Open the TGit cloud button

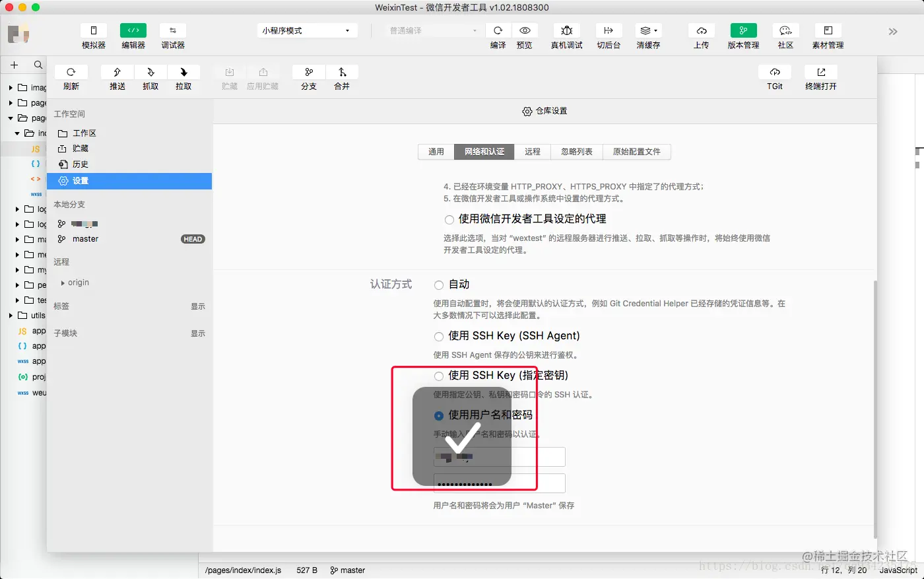775,72
